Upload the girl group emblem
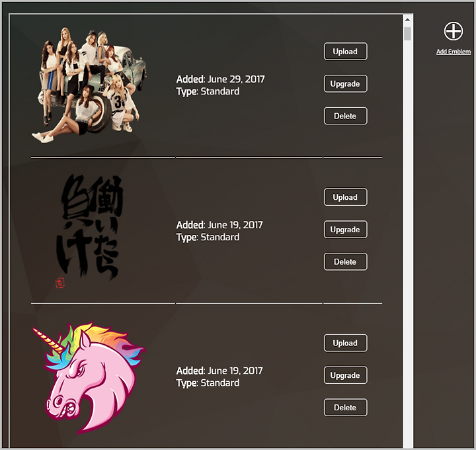 point(345,52)
